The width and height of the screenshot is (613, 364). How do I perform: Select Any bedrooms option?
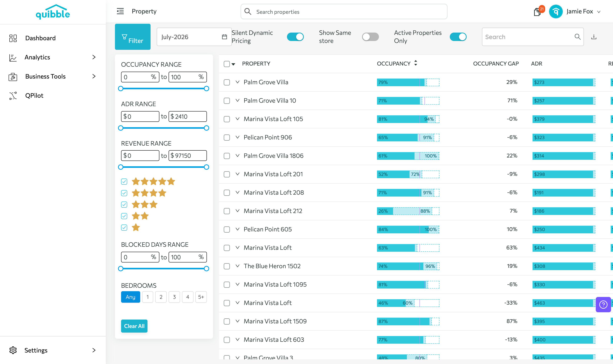coord(130,297)
